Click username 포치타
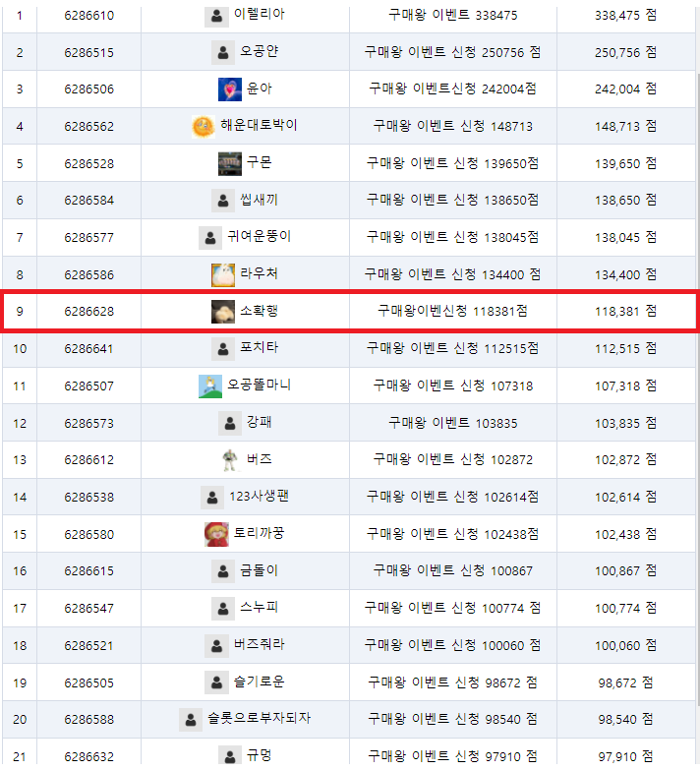The height and width of the screenshot is (771, 700). click(260, 348)
